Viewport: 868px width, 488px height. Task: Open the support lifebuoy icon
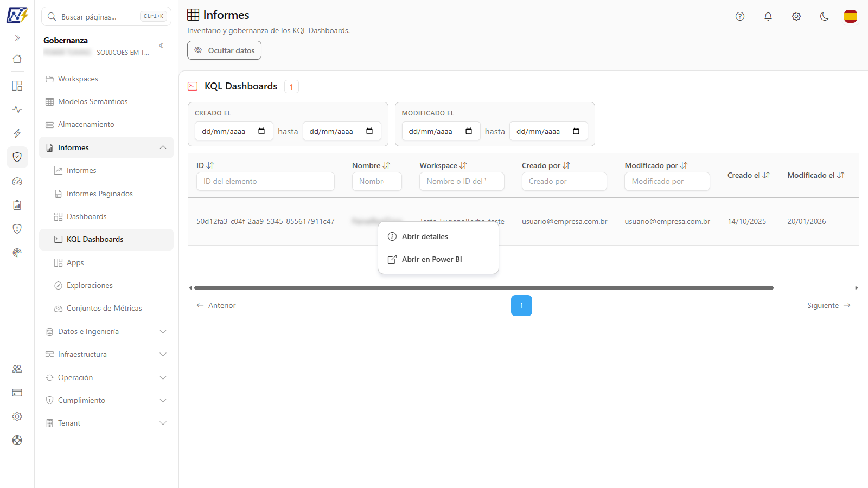[x=17, y=440]
